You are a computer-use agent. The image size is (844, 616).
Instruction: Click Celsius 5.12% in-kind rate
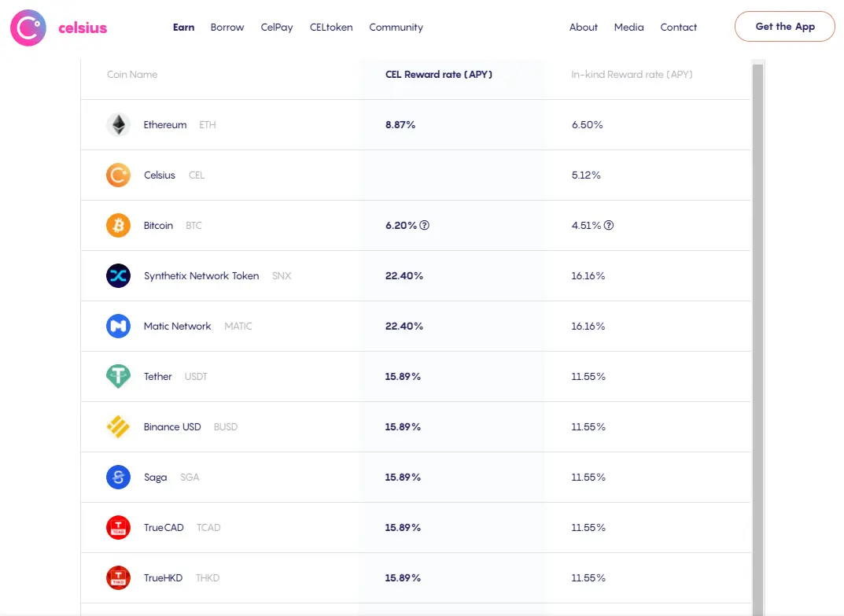[586, 175]
